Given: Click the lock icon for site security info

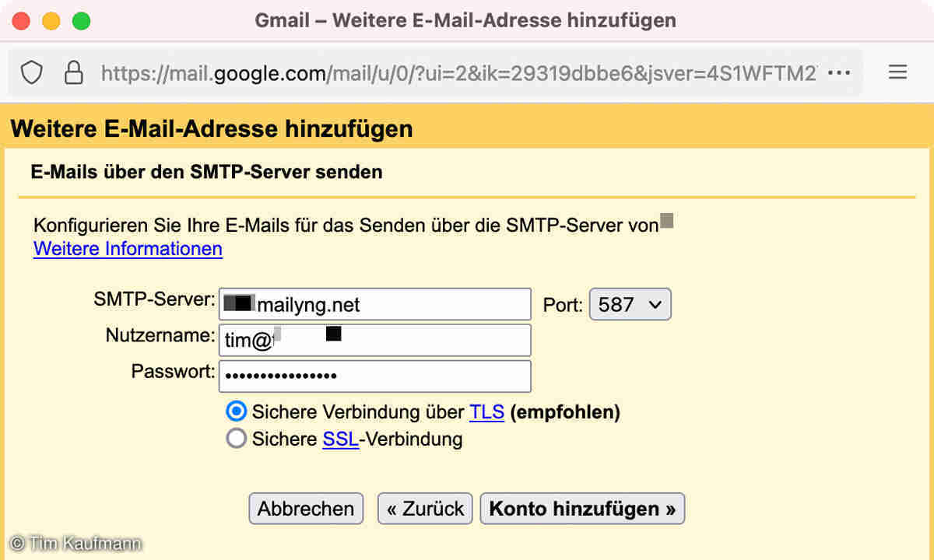Looking at the screenshot, I should point(73,73).
